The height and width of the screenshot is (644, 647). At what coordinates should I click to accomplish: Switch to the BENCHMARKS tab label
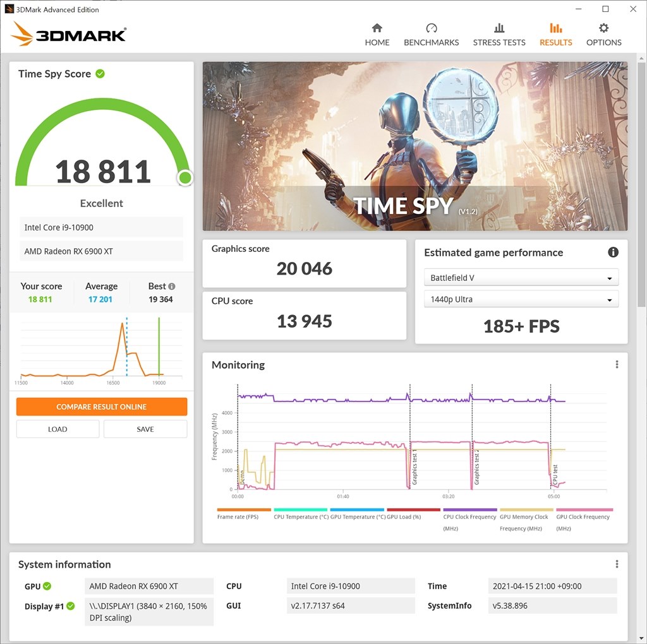tap(431, 42)
